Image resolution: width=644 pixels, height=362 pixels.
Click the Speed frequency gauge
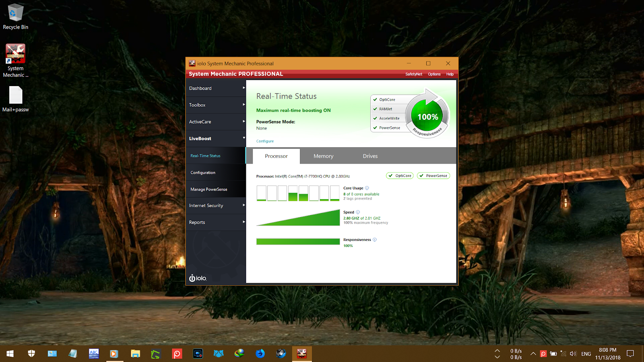(x=298, y=218)
